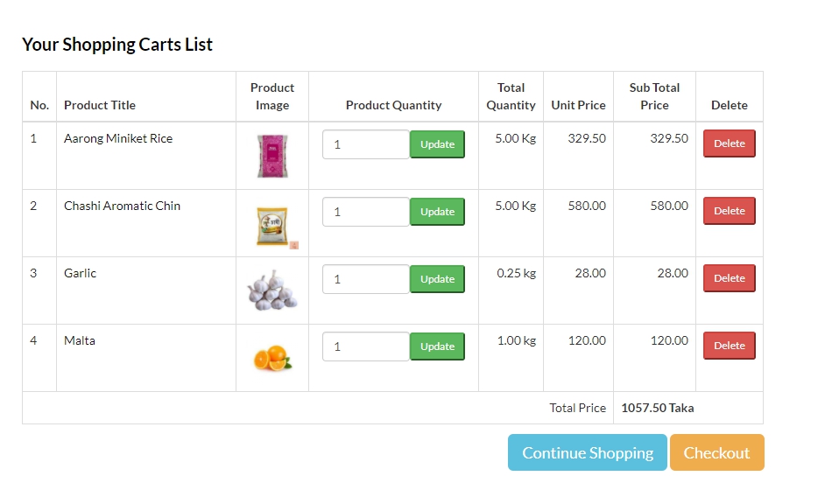
Task: Click the Malta quantity input box
Action: click(x=366, y=346)
